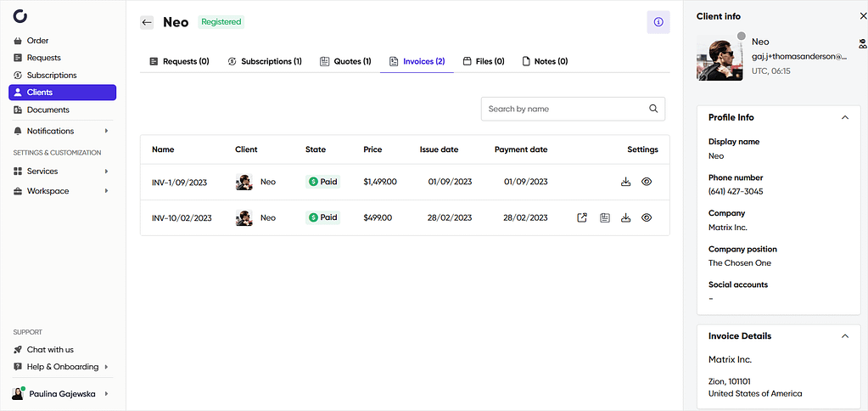Click invoice name INV-1/09/2023
868x411 pixels.
179,183
